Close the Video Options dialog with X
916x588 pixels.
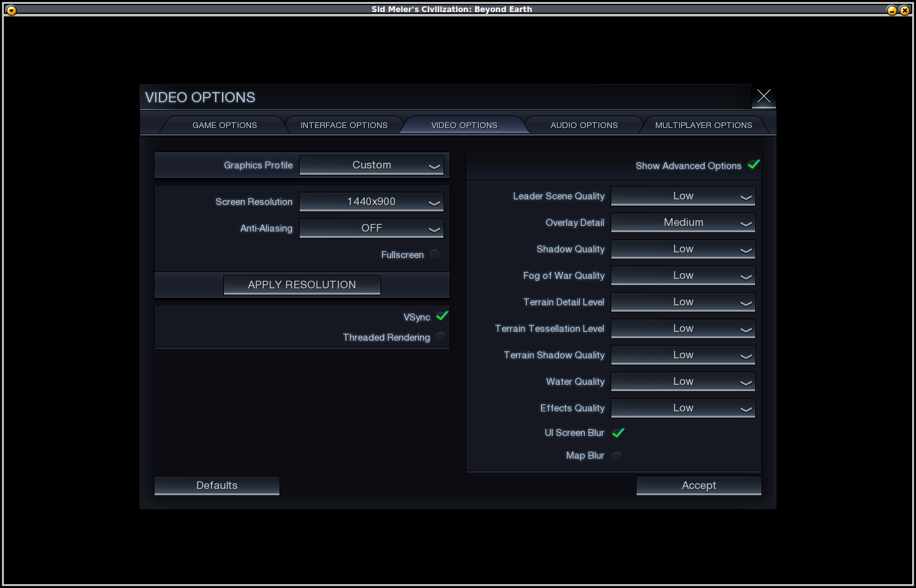(x=763, y=96)
